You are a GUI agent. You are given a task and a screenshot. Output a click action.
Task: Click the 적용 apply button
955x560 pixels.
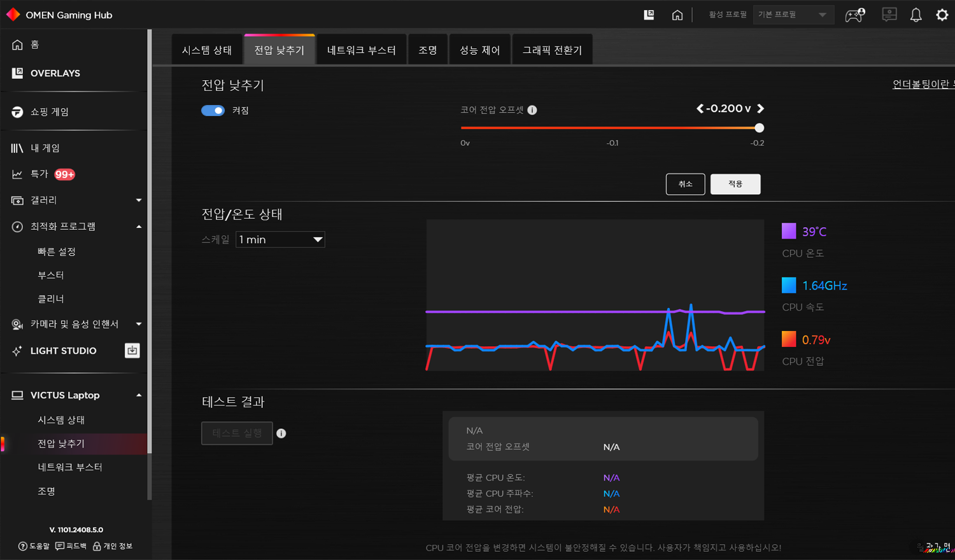pyautogui.click(x=735, y=184)
